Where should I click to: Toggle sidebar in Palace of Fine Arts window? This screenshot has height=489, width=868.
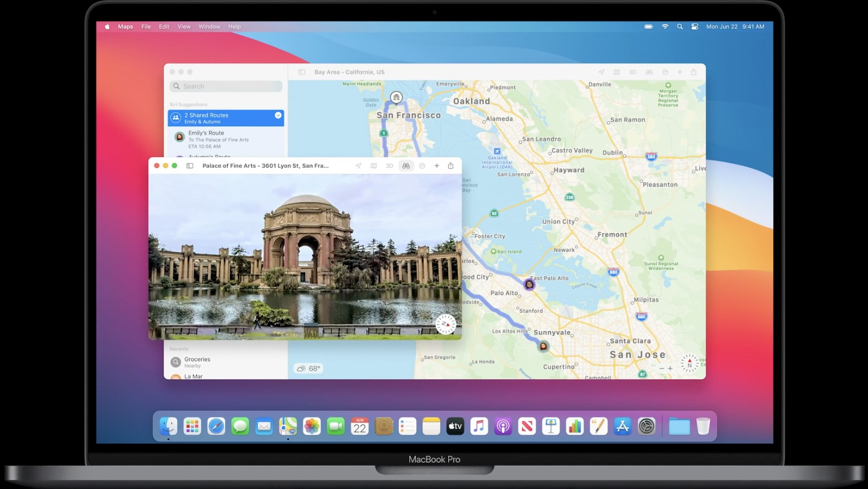coord(189,166)
